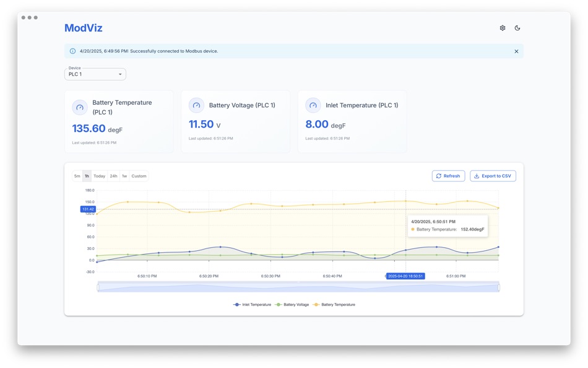Open settings via the gear icon
This screenshot has height=368, width=588.
[503, 28]
